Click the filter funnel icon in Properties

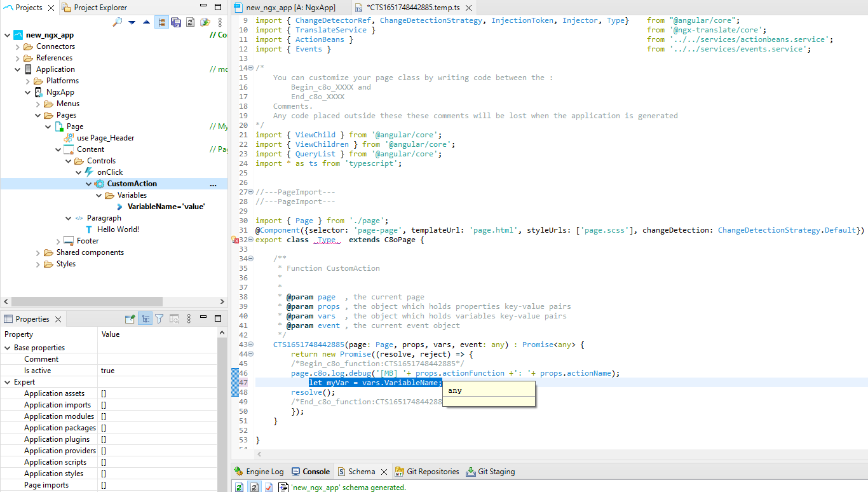click(x=159, y=319)
